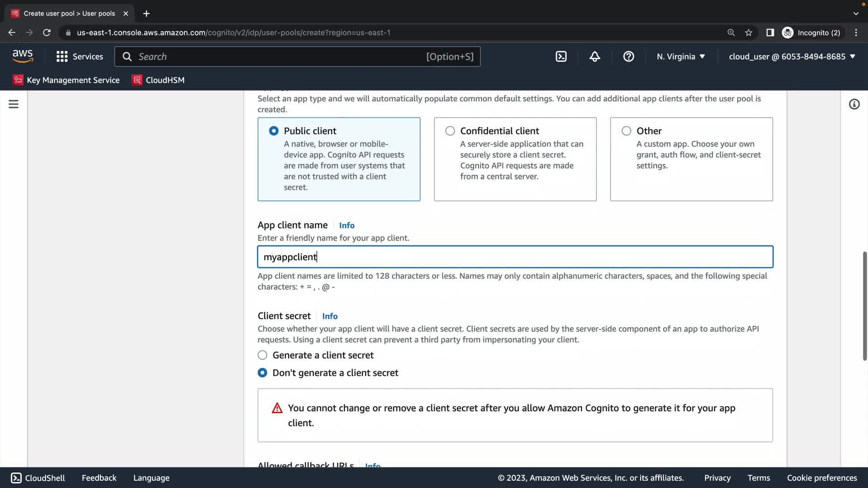Open the CloudHSM shortcut

tap(158, 80)
